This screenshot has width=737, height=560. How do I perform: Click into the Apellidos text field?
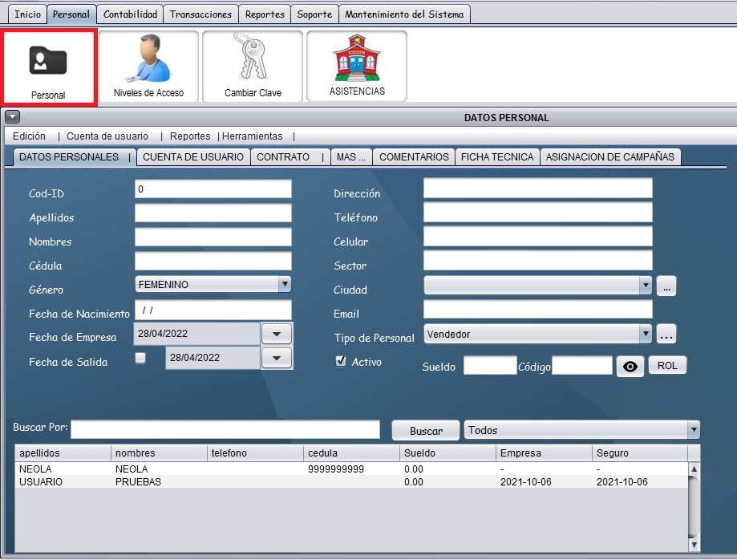[213, 213]
